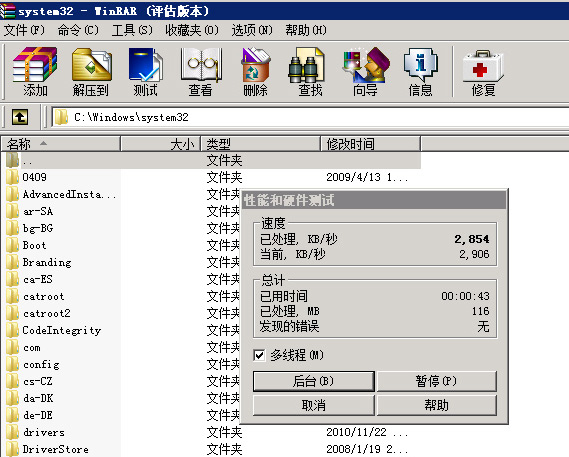Toggle the multithreading (多线程) checkbox
Image resolution: width=569 pixels, height=457 pixels.
point(259,355)
